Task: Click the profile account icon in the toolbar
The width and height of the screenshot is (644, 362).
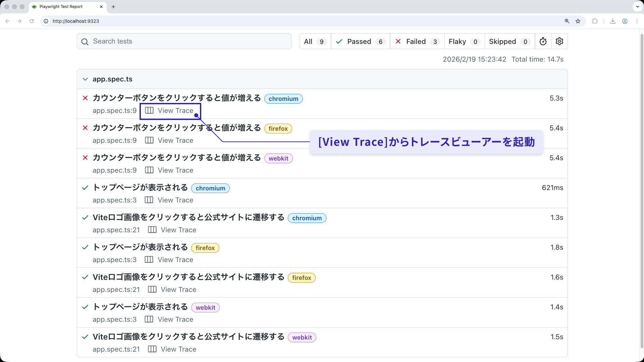Action: [x=625, y=21]
